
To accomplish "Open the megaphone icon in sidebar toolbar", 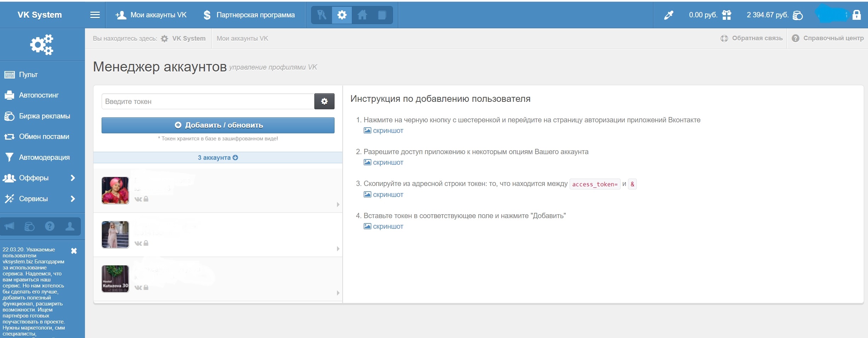I will point(10,226).
